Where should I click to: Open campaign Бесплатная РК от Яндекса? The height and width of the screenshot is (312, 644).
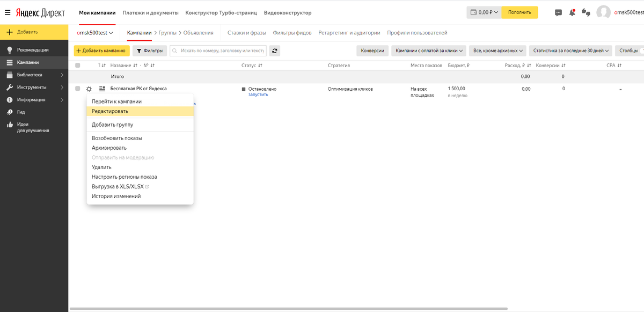click(138, 89)
